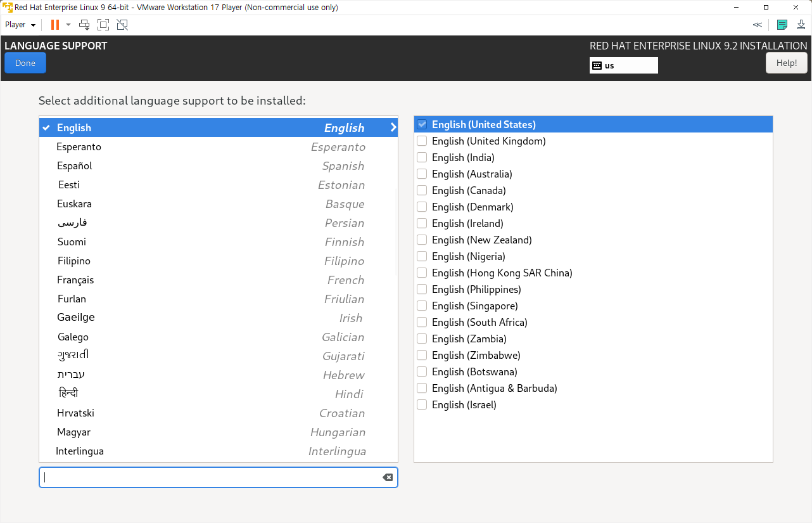Click the VMware pause button icon

point(55,25)
